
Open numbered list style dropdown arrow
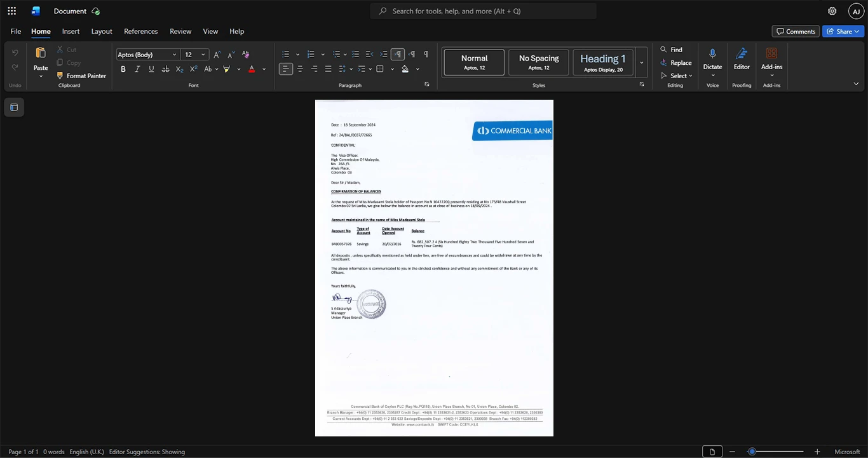click(323, 55)
